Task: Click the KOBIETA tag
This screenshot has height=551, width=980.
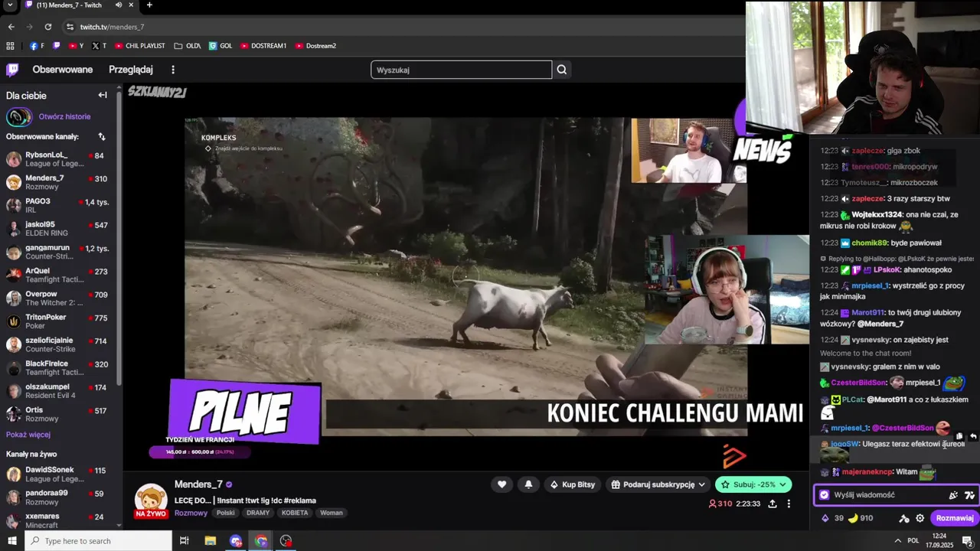Action: (295, 513)
